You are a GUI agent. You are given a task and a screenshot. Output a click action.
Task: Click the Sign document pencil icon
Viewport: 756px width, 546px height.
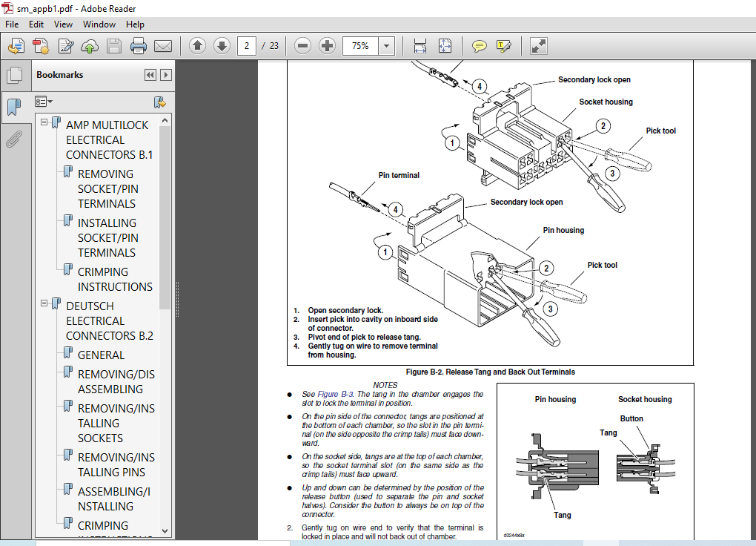[65, 46]
